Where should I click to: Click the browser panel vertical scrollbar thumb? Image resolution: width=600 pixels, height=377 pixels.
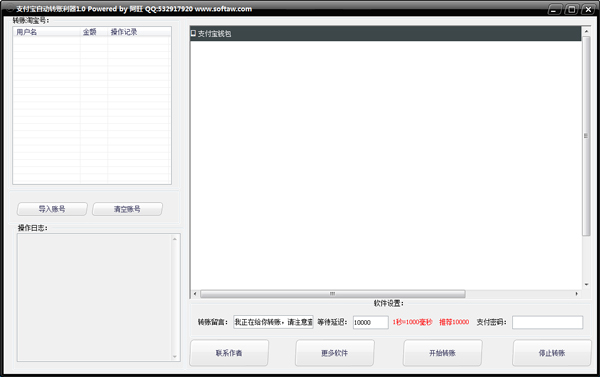click(x=586, y=136)
